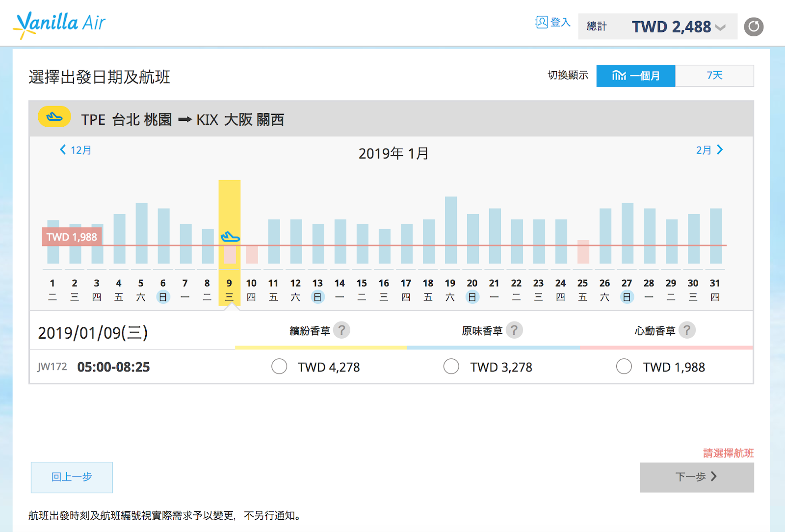This screenshot has height=532, width=785.
Task: Switch display to 一個月 view
Action: tap(636, 76)
